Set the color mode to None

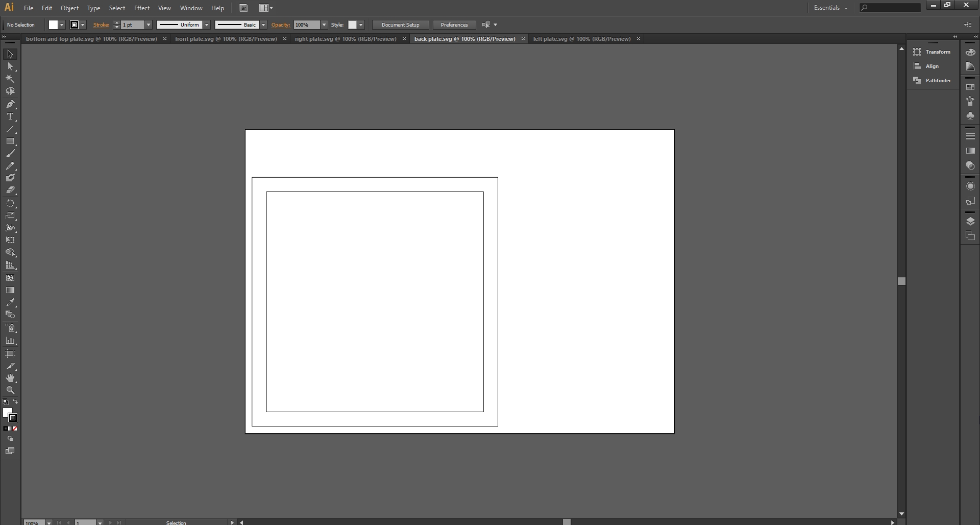pyautogui.click(x=15, y=428)
